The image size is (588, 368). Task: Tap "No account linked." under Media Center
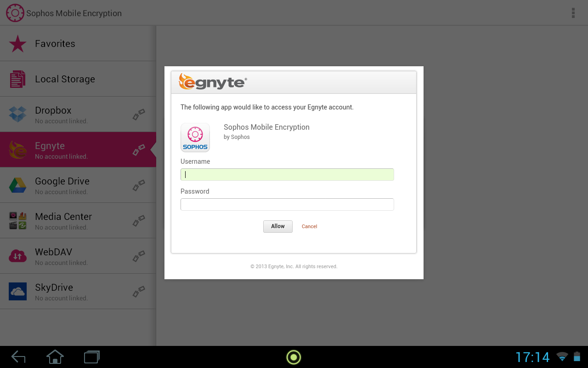61,227
